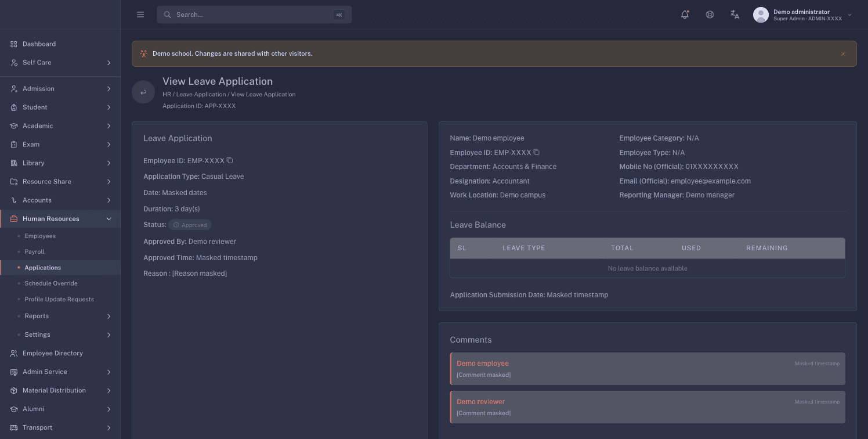Click the Demo reviewer comment entry
Viewport: 868px width, 439px height.
click(648, 407)
